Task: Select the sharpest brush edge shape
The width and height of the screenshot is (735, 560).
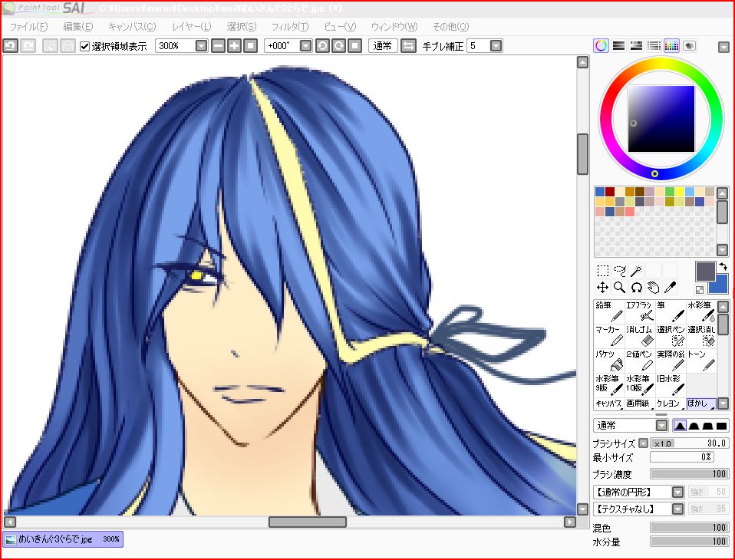Action: (680, 426)
